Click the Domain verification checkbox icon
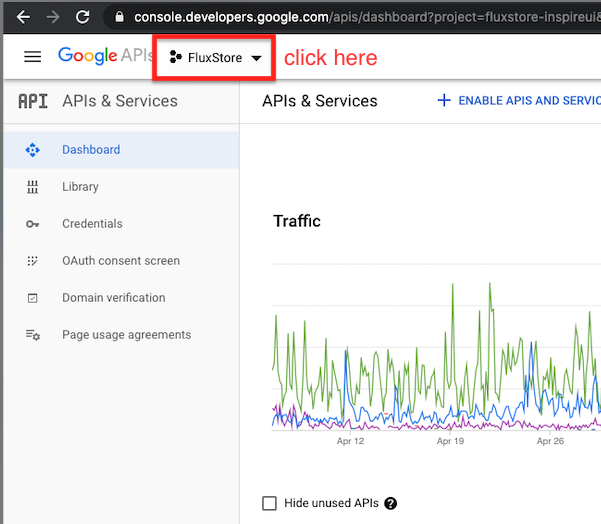 click(33, 298)
